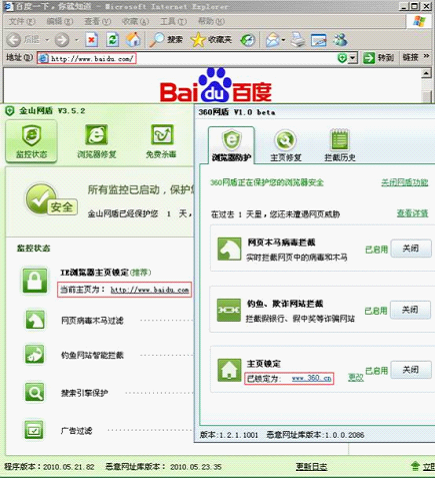This screenshot has height=478, width=435.
Task: Click the 监控状态 shield icon
Action: (31, 135)
